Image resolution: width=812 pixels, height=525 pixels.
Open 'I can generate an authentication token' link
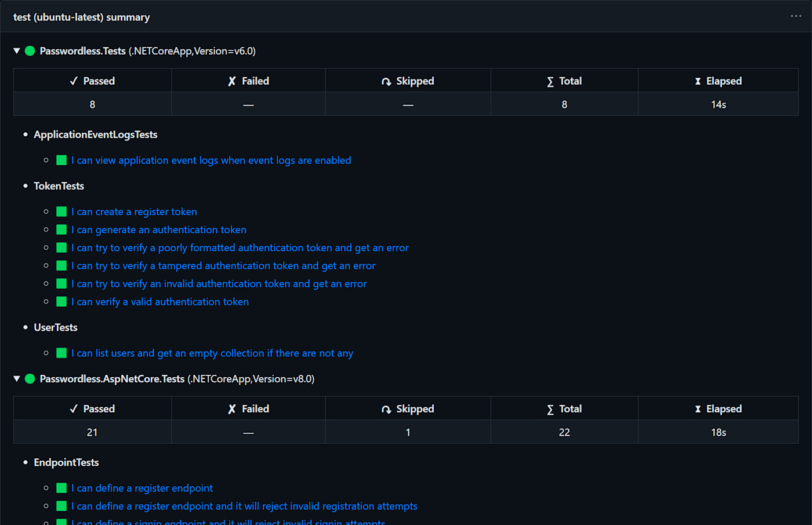click(158, 230)
